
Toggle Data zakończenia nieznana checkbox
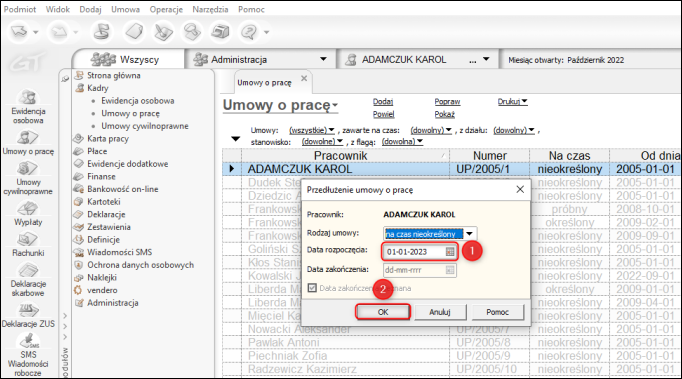(312, 288)
